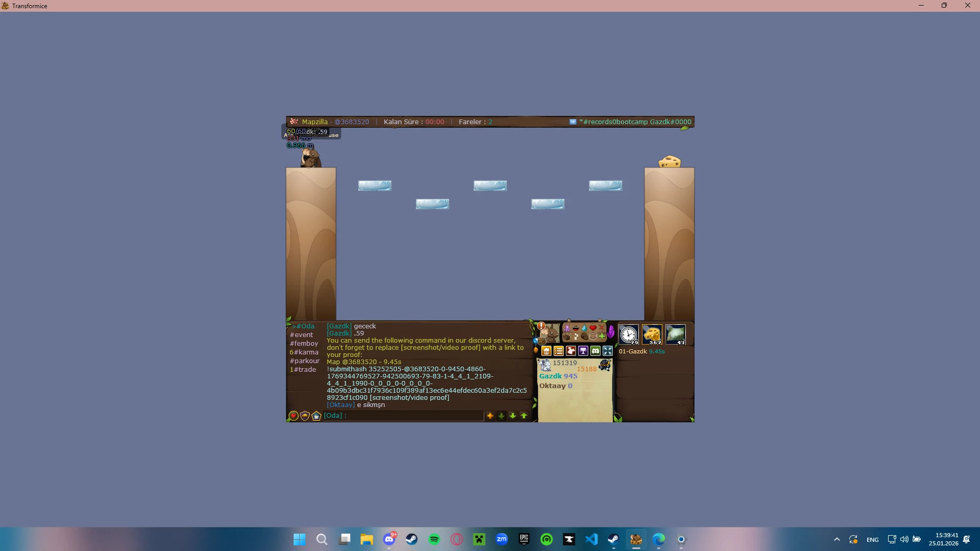Open Minecraft from the taskbar
980x551 pixels.
coord(479,539)
